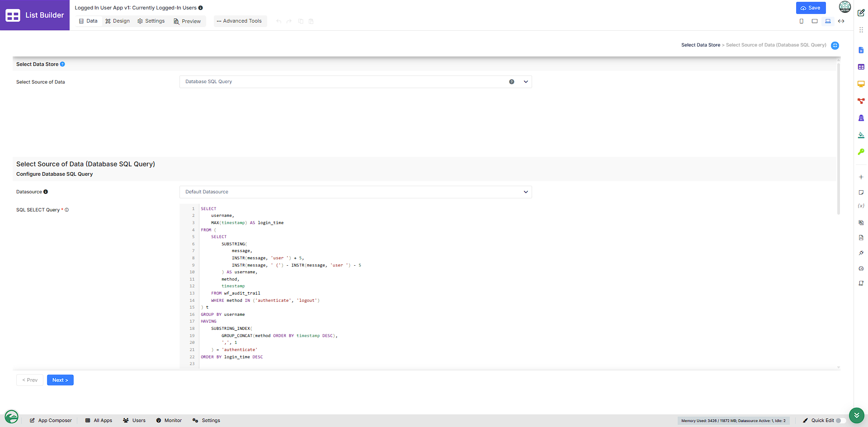Open the Default Datasource dropdown
The image size is (868, 427).
tap(355, 192)
